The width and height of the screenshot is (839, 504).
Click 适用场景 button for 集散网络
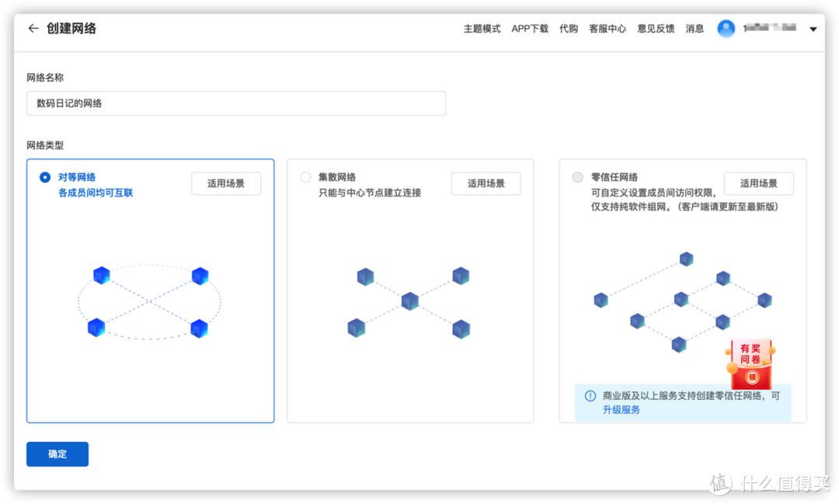tap(486, 183)
